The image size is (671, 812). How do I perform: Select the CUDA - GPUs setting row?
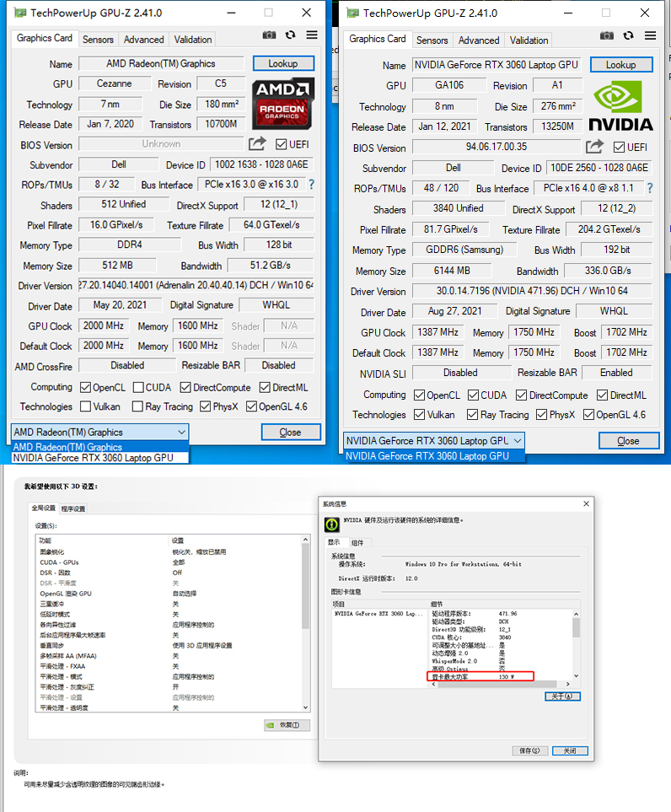point(169,562)
